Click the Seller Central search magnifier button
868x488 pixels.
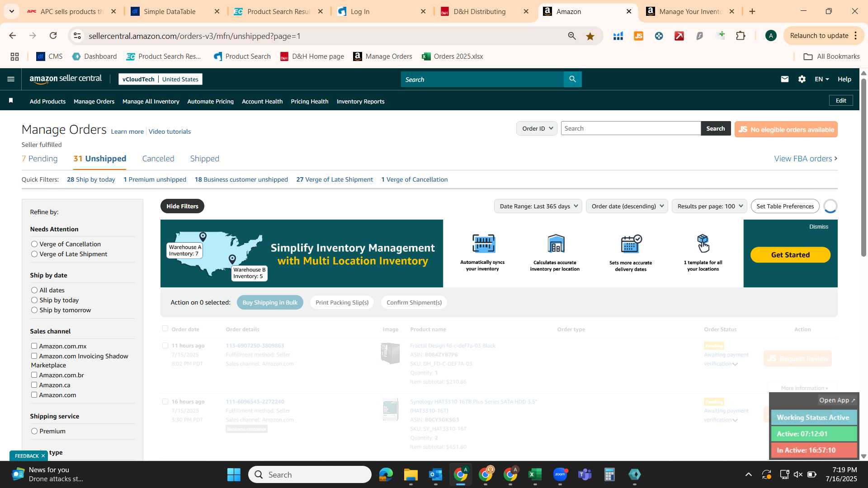coord(572,79)
